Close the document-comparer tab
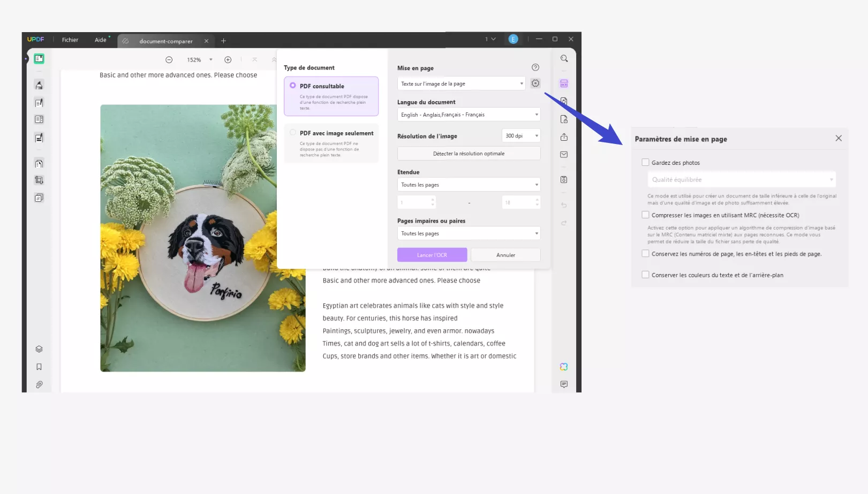 pos(207,41)
